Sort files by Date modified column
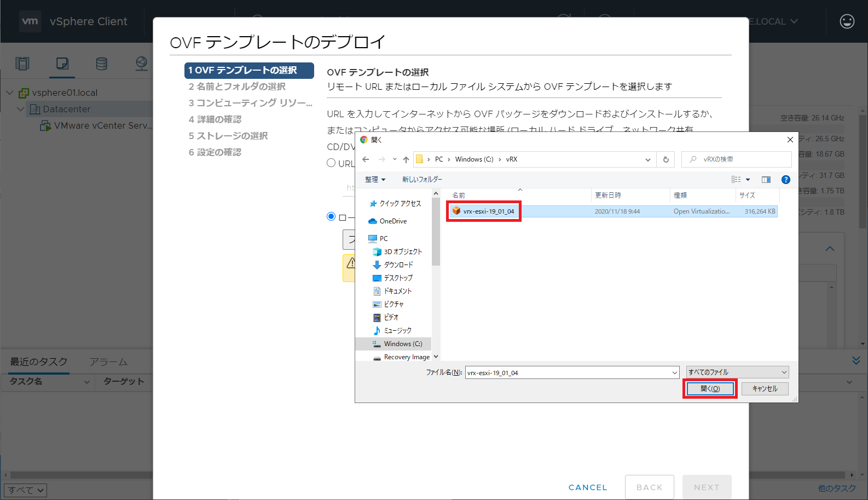 pyautogui.click(x=608, y=196)
